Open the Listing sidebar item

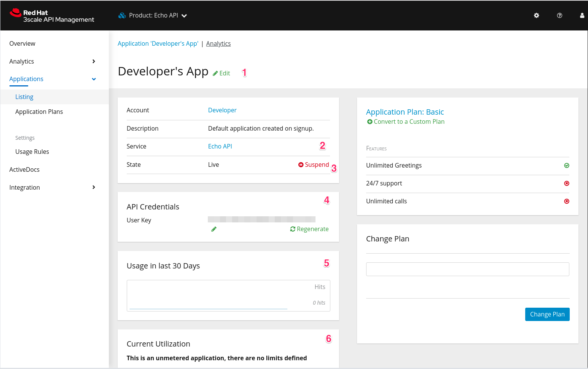point(24,97)
